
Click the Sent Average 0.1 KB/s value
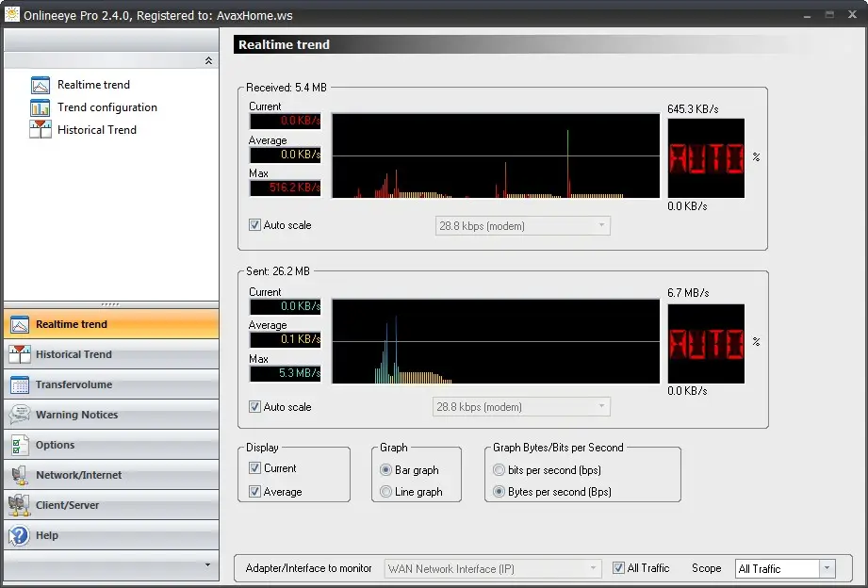click(285, 339)
